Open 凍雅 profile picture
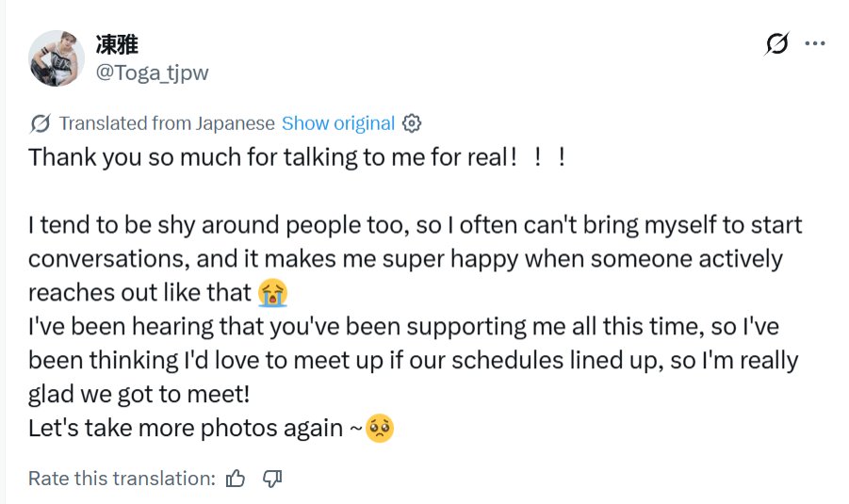Image resolution: width=849 pixels, height=504 pixels. [57, 58]
